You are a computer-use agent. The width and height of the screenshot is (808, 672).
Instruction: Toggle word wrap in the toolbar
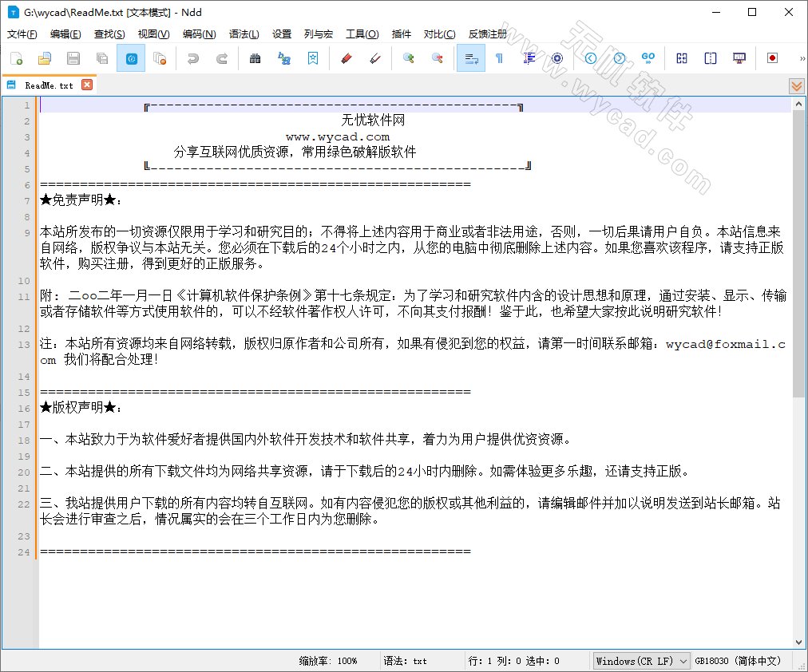(472, 58)
